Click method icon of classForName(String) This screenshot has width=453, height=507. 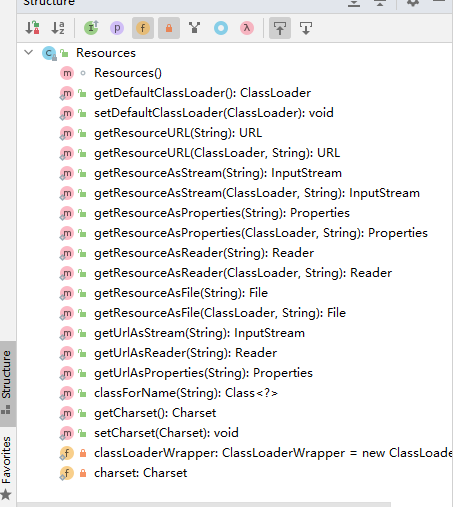(x=67, y=393)
